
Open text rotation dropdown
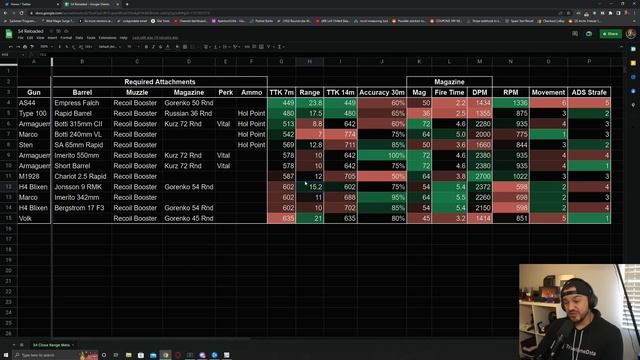click(x=236, y=47)
